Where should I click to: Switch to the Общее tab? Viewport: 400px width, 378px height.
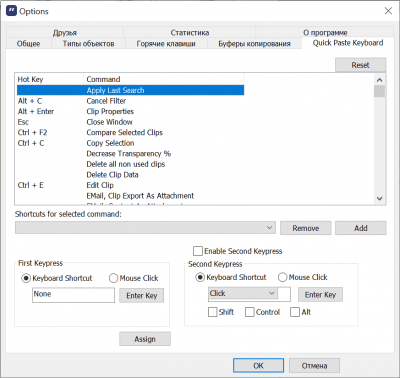29,43
